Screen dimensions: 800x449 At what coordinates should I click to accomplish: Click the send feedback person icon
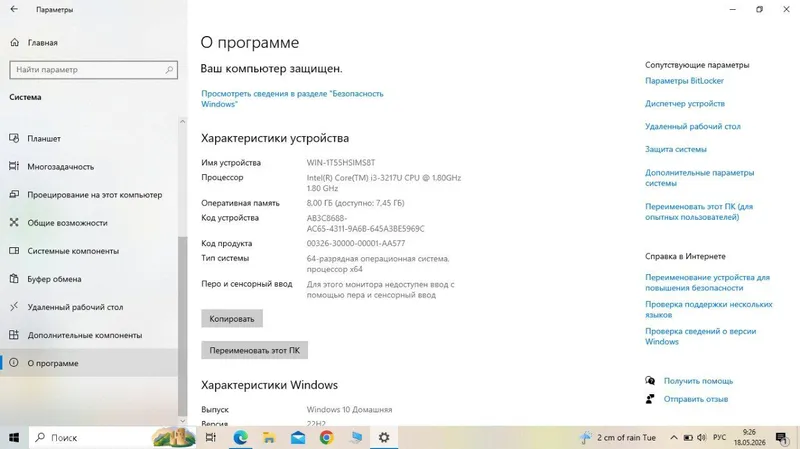tap(650, 399)
